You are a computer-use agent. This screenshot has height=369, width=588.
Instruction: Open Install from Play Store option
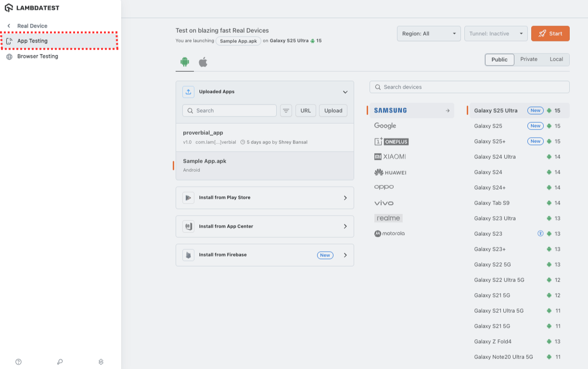tap(265, 198)
